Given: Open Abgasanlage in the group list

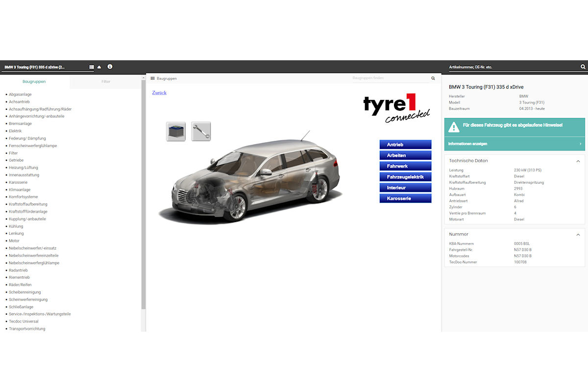Looking at the screenshot, I should [20, 95].
